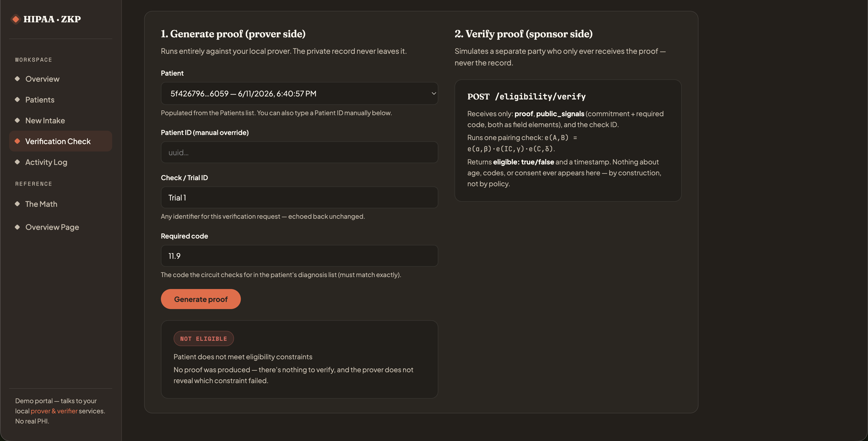Click the diamond bullet beside Patients
Viewport: 868px width, 441px height.
pos(17,99)
